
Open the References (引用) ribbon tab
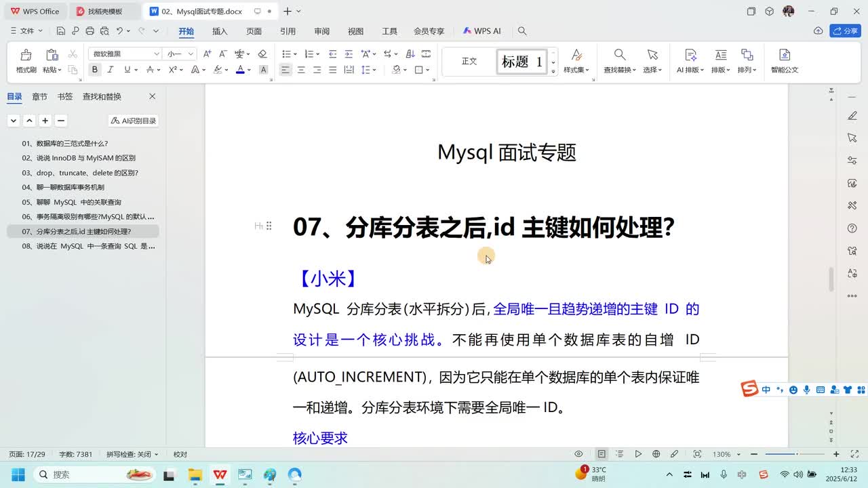[x=288, y=31]
